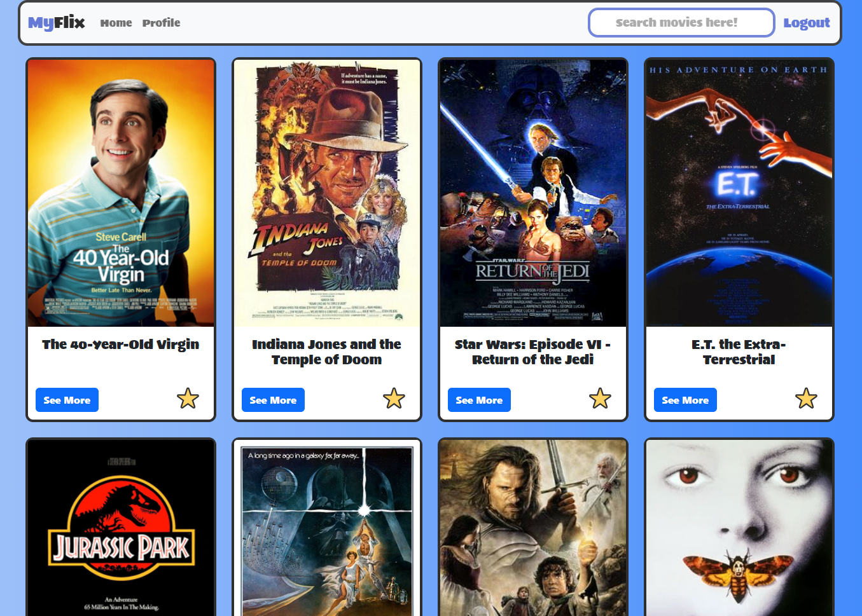Logout of MyFlix
The height and width of the screenshot is (616, 862).
(x=807, y=23)
